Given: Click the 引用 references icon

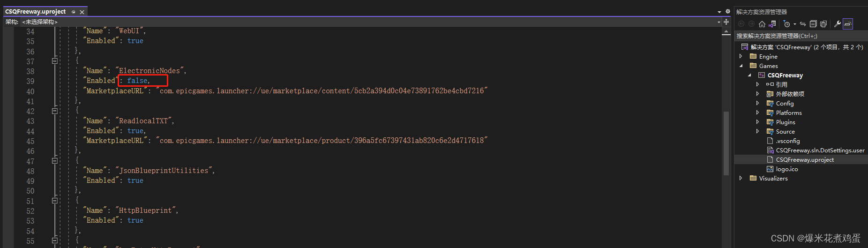Looking at the screenshot, I should pos(770,84).
